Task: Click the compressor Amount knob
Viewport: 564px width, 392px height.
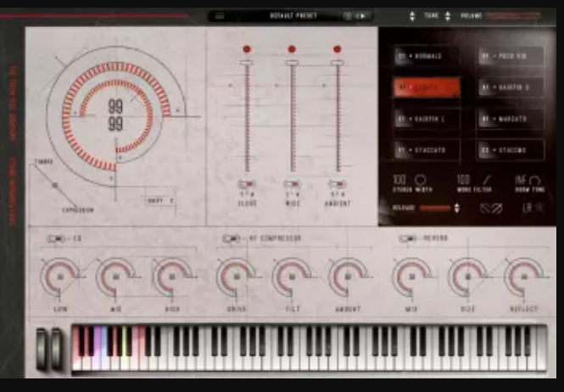Action: tap(348, 277)
